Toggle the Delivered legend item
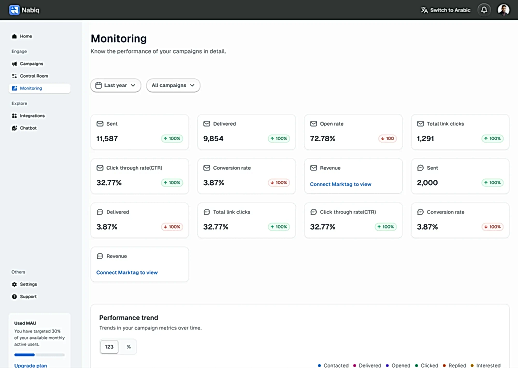The width and height of the screenshot is (518, 368). 367,366
